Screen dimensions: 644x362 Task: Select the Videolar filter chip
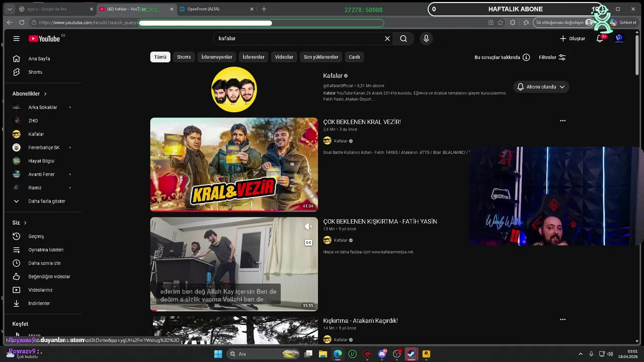(x=284, y=57)
